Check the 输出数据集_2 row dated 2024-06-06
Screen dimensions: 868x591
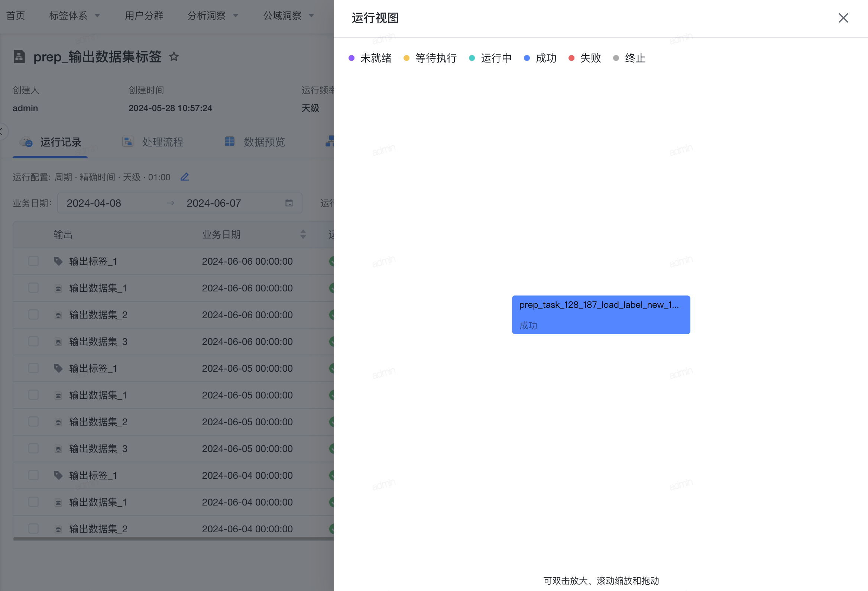coord(33,314)
